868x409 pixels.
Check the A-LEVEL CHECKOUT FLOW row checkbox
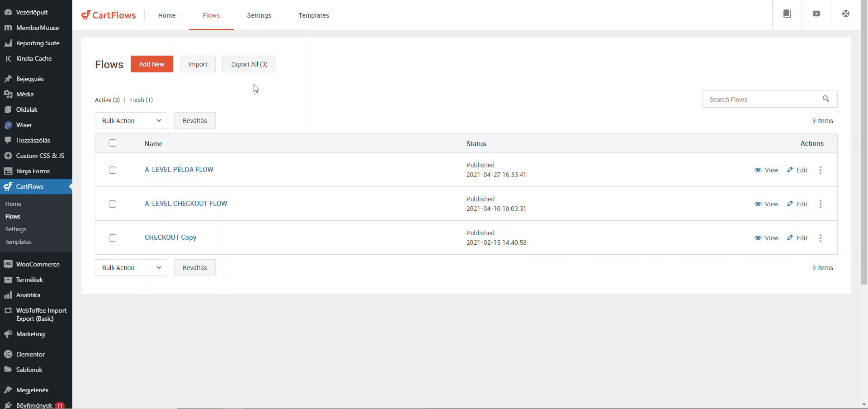113,204
